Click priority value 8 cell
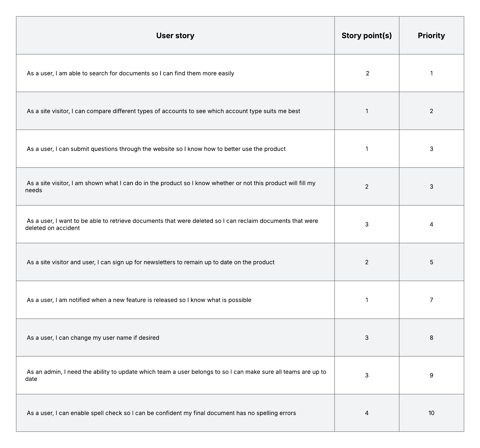480x448 pixels. 431,338
